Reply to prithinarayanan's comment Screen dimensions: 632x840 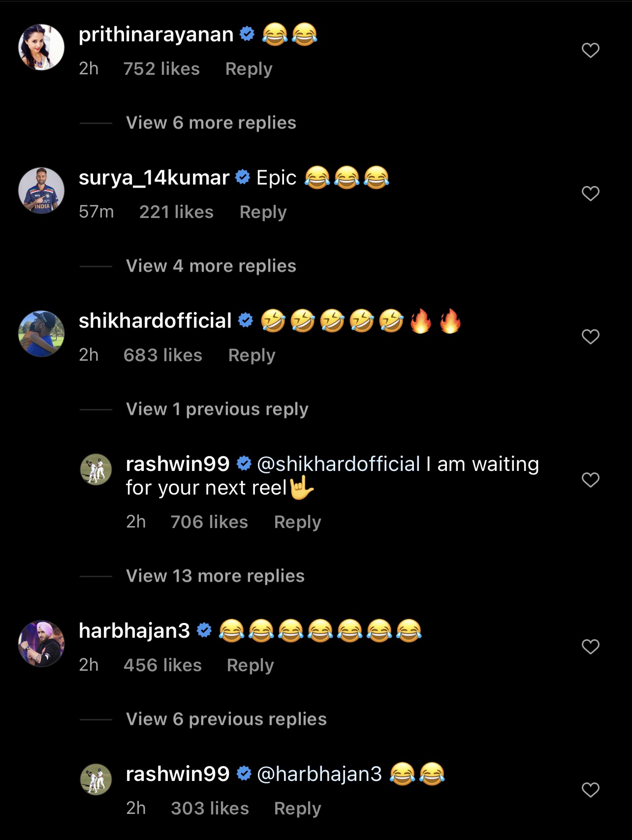(249, 69)
